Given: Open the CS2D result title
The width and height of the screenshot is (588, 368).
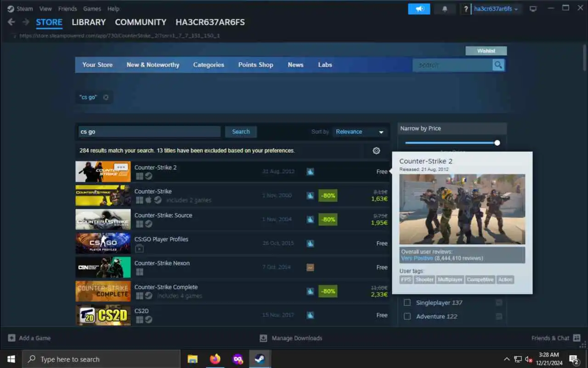Looking at the screenshot, I should coord(141,311).
